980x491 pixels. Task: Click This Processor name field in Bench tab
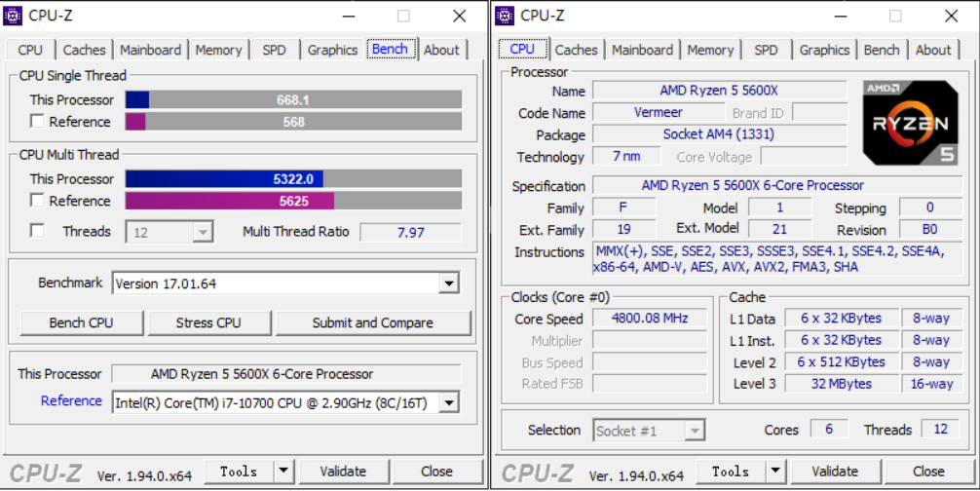286,373
